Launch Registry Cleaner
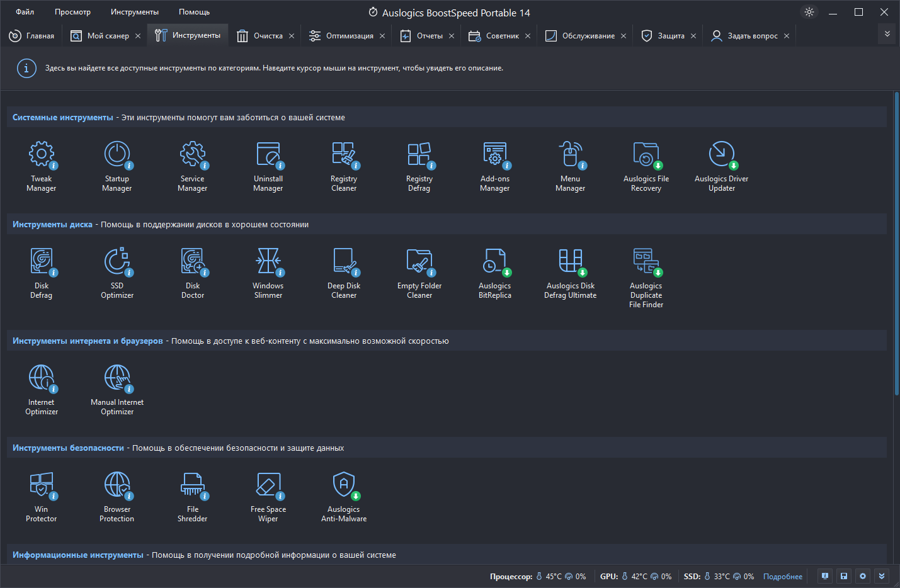Screen dimensions: 900x588 344,167
